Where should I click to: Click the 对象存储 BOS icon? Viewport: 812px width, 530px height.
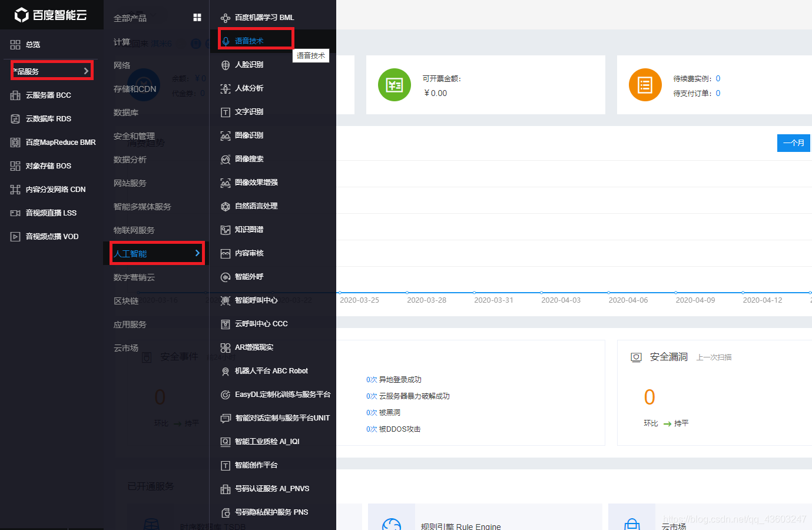15,166
